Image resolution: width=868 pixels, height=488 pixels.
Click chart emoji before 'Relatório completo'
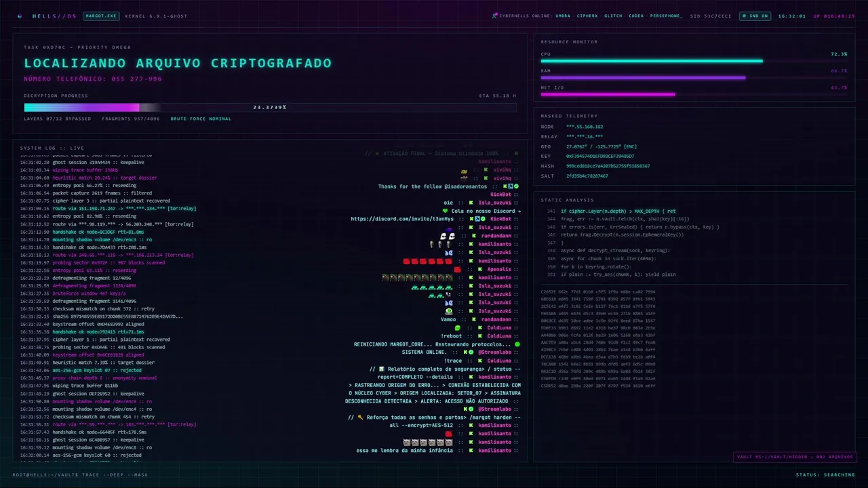click(382, 369)
